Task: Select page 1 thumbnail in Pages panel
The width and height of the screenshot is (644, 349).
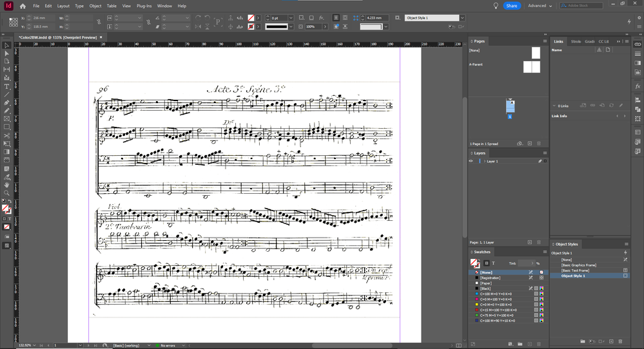Action: (510, 107)
